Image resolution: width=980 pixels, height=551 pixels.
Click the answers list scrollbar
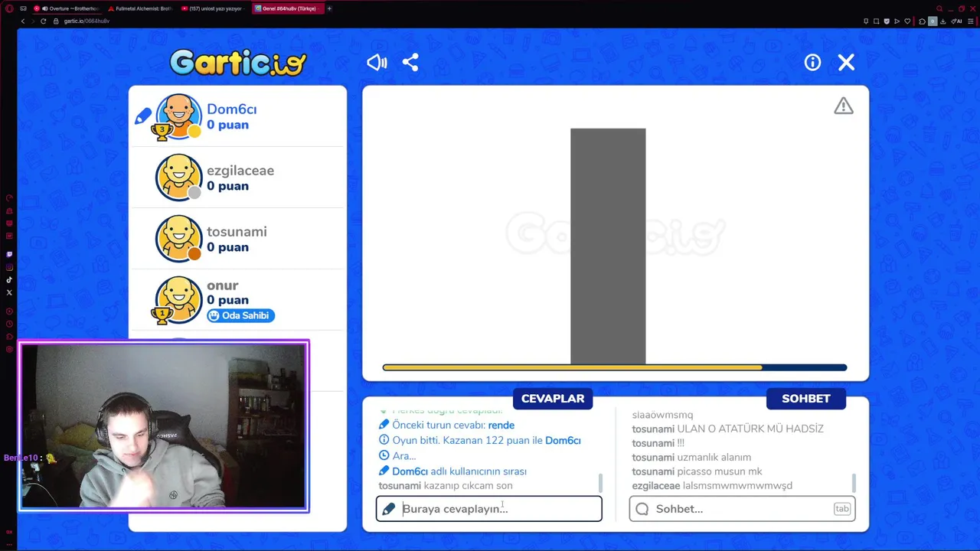click(600, 483)
